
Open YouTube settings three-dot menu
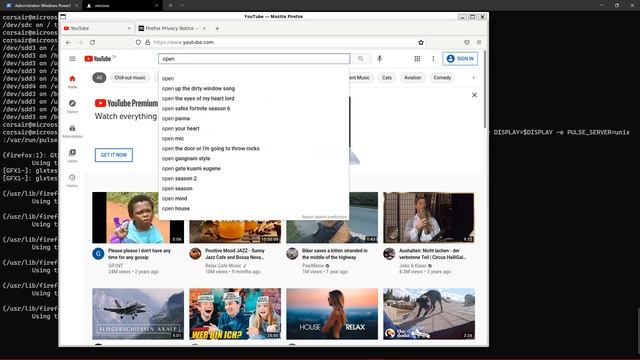pos(433,59)
